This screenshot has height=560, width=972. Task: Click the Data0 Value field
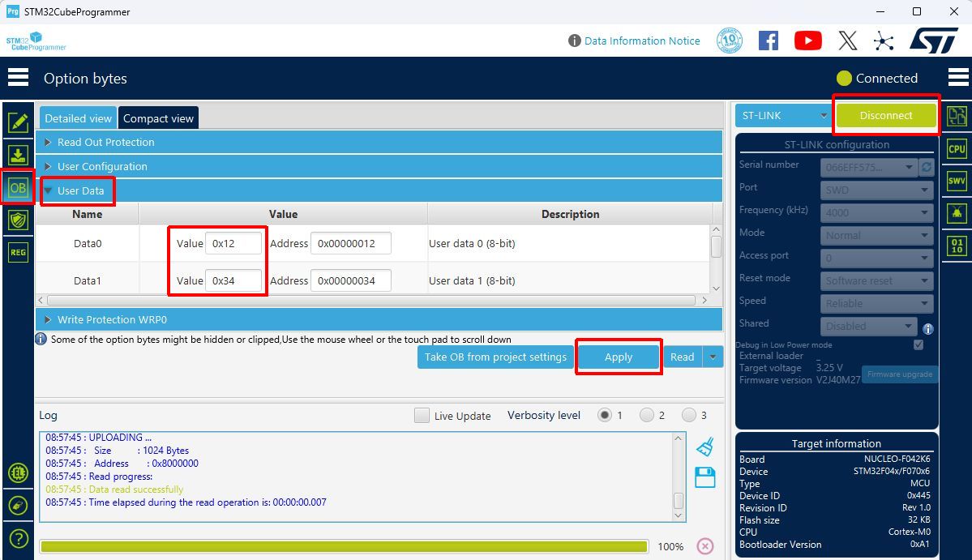[x=233, y=243]
